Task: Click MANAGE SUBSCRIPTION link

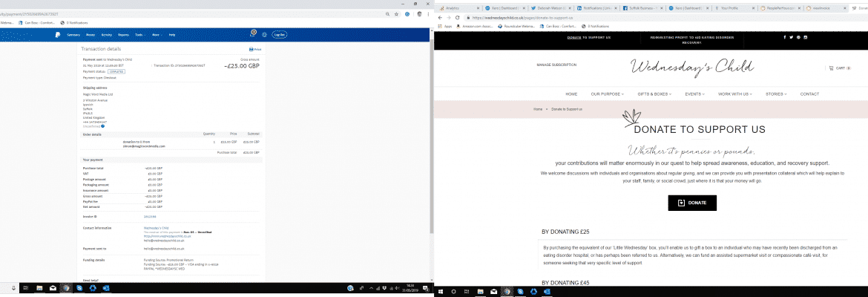Action: 556,65
